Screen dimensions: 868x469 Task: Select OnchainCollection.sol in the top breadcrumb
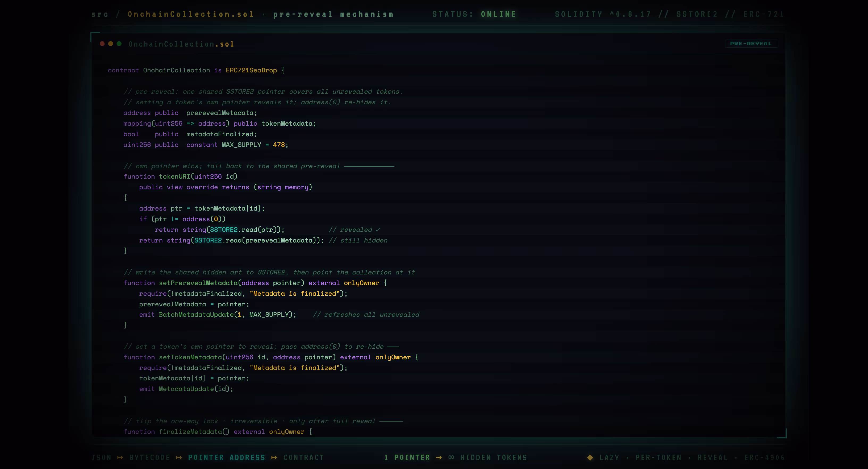190,14
